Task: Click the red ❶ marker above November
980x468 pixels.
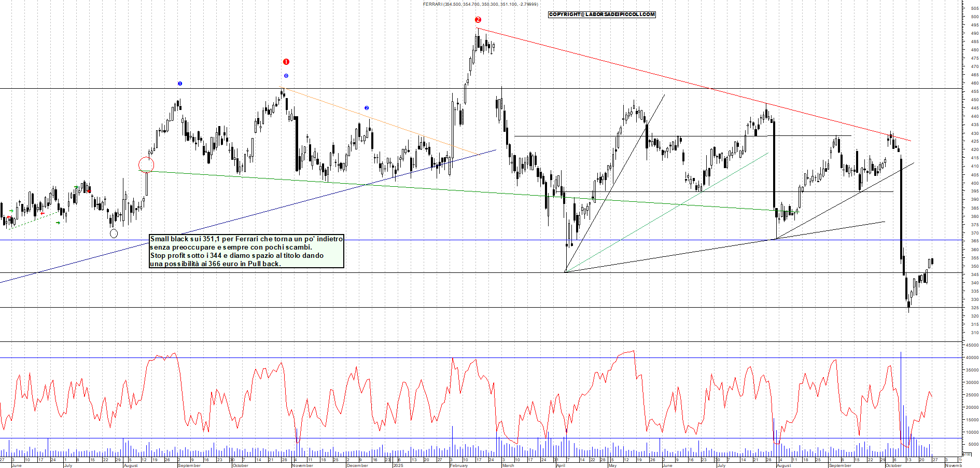Action: click(x=286, y=61)
